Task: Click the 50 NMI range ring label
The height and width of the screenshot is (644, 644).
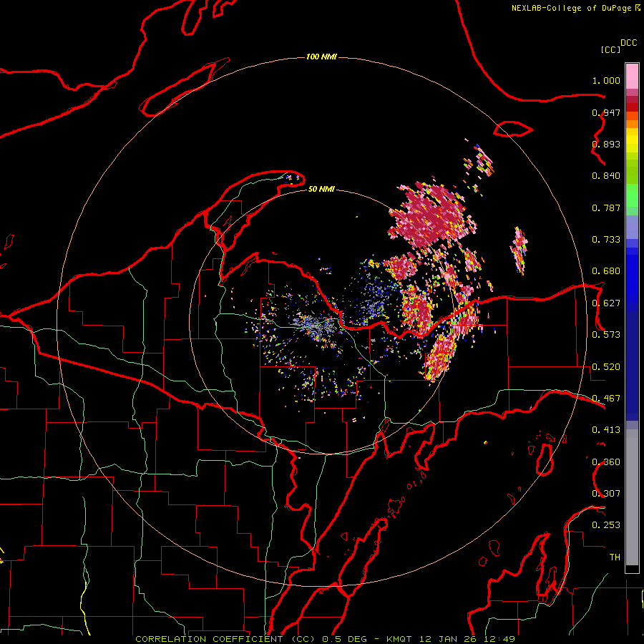Action: 321,189
